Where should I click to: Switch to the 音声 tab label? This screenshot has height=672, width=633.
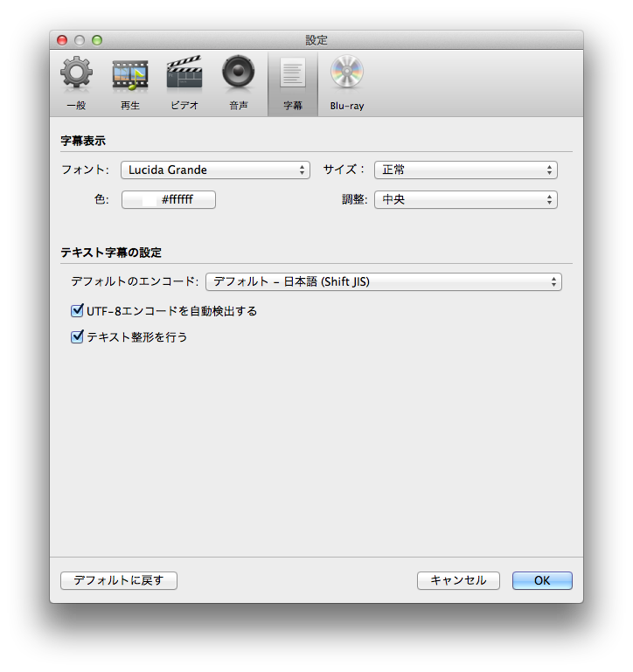click(x=238, y=106)
